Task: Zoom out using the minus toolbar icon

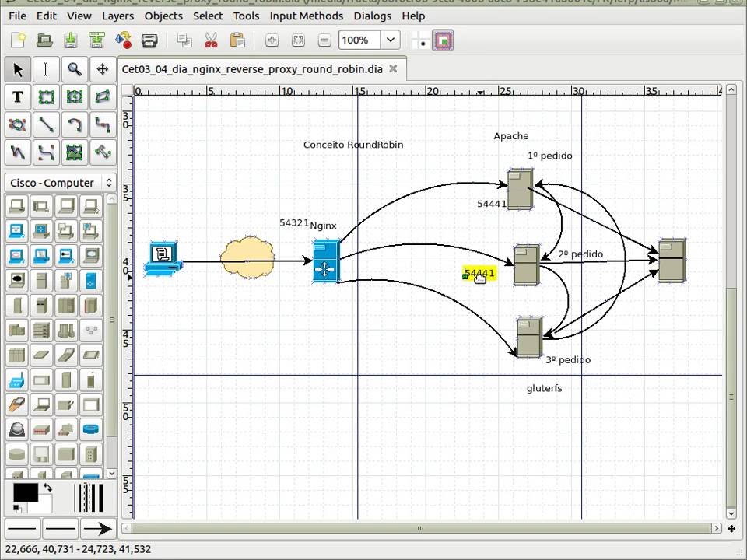Action: [x=324, y=40]
